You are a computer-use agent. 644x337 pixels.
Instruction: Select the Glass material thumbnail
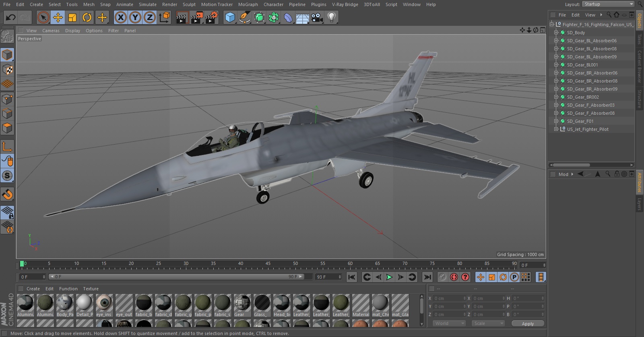pyautogui.click(x=262, y=305)
